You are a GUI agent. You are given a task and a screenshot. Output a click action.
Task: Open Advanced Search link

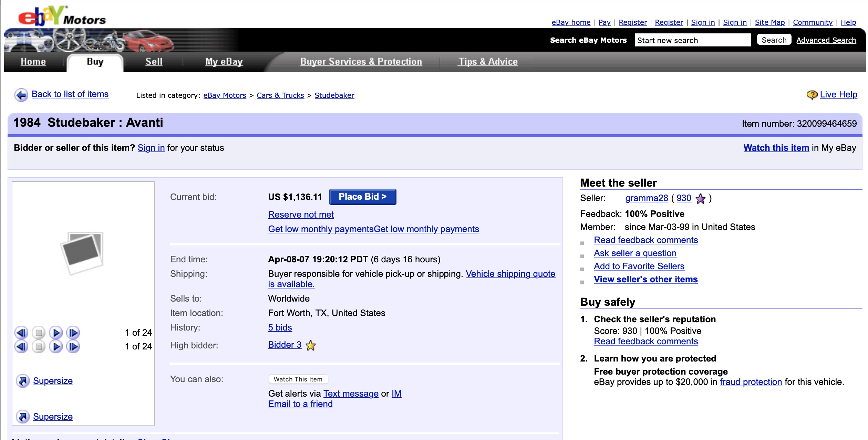[826, 40]
